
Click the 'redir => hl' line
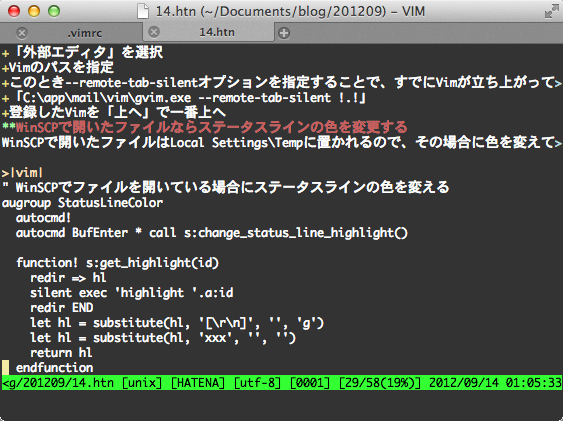[x=68, y=278]
